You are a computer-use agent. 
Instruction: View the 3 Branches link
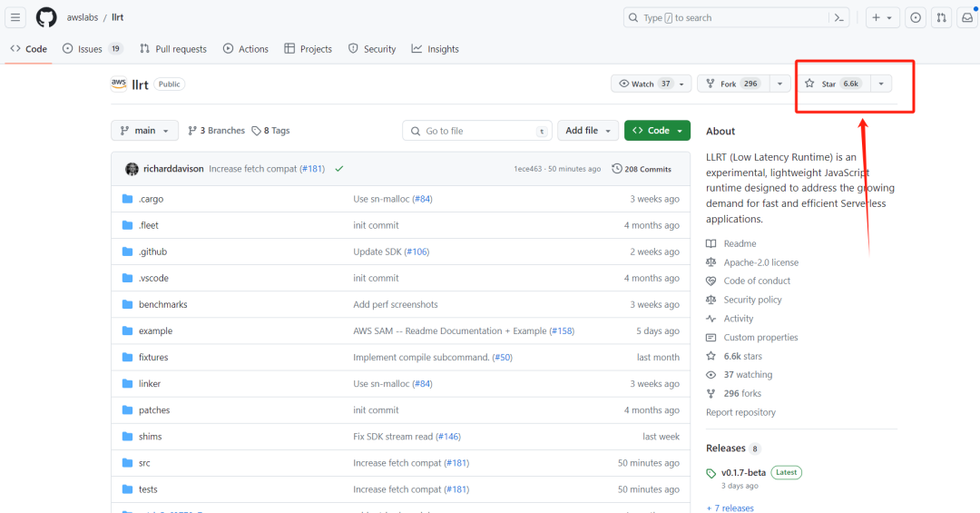pyautogui.click(x=216, y=131)
